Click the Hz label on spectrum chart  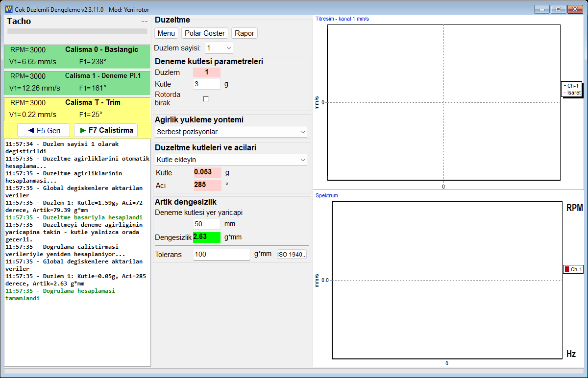point(571,354)
